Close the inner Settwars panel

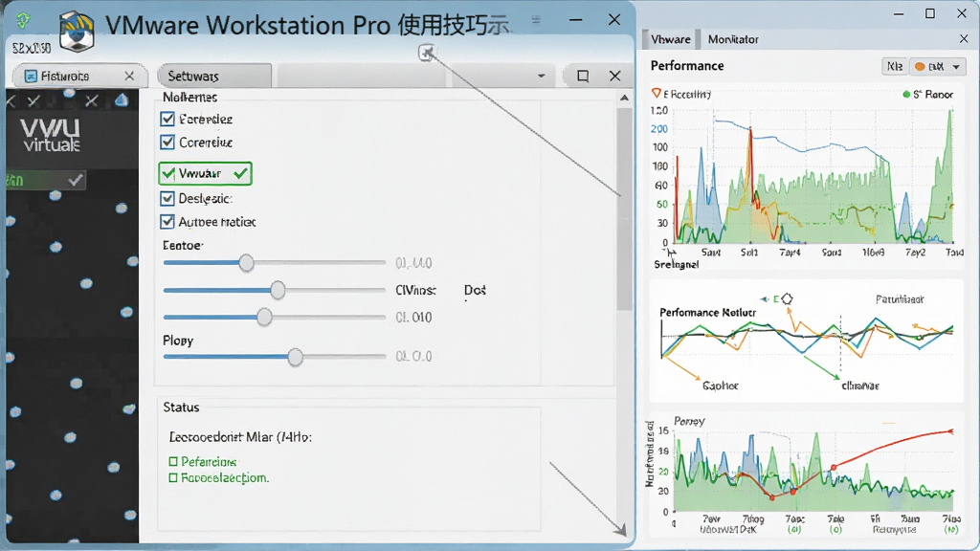[x=615, y=77]
